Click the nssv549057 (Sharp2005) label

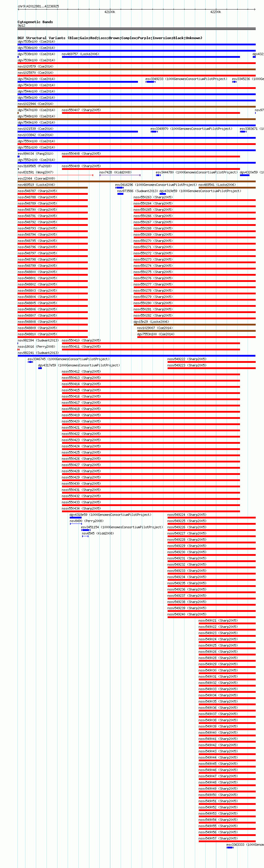[x=218, y=839]
